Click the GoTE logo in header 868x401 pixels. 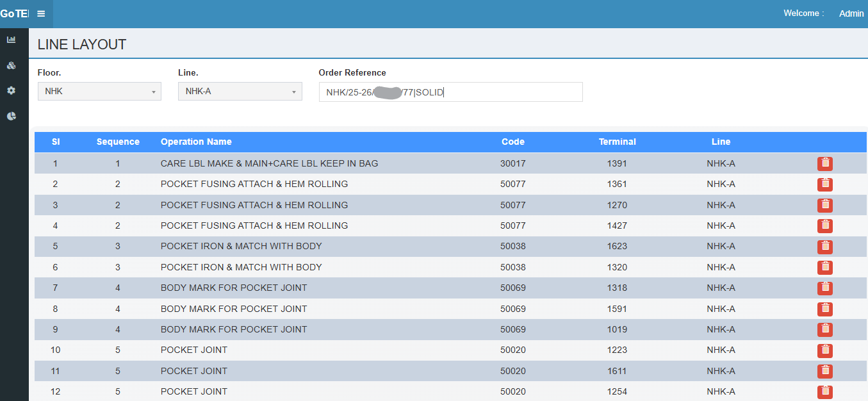(x=14, y=13)
